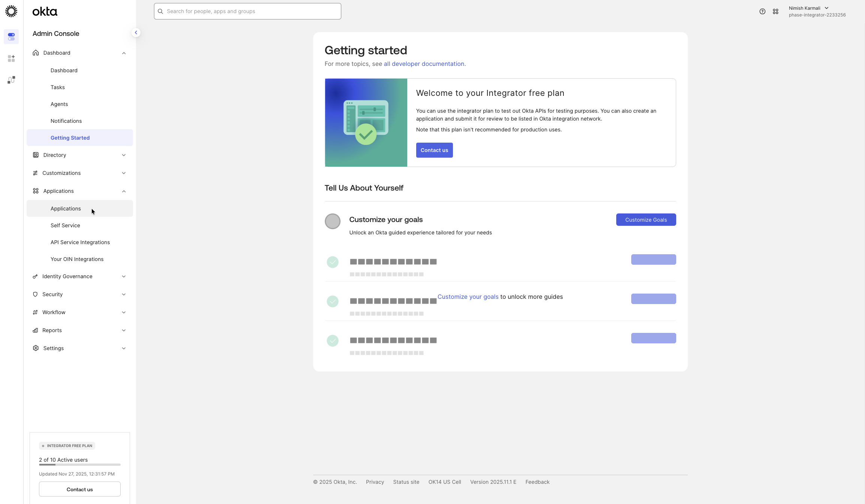The image size is (865, 504).
Task: Click the OK14 US Cell footer link
Action: [445, 482]
